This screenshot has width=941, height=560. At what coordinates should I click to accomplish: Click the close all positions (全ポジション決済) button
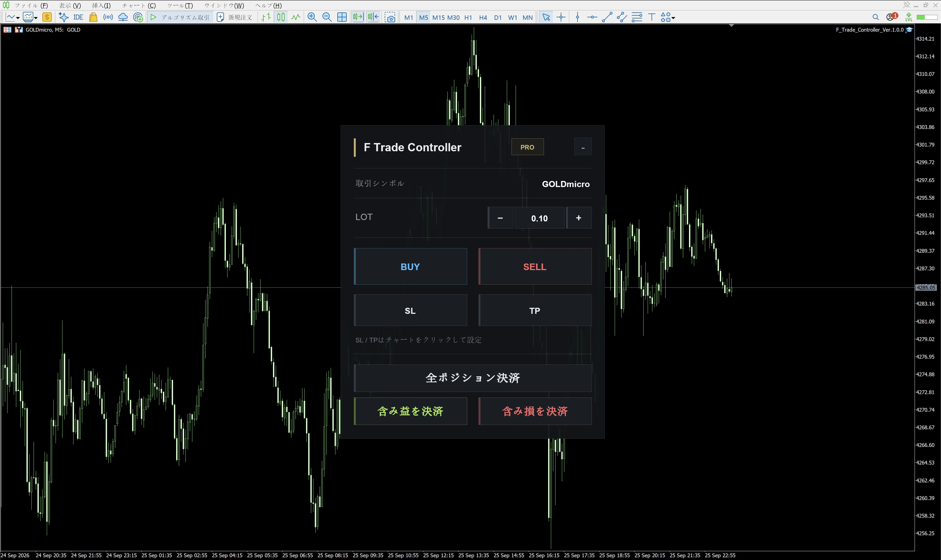pyautogui.click(x=473, y=378)
